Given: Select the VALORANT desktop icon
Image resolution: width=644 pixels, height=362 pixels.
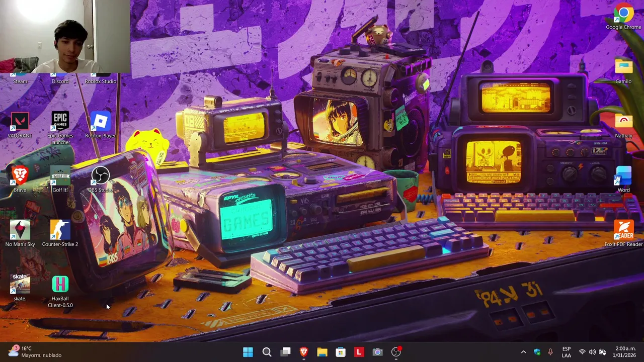Looking at the screenshot, I should point(20,126).
